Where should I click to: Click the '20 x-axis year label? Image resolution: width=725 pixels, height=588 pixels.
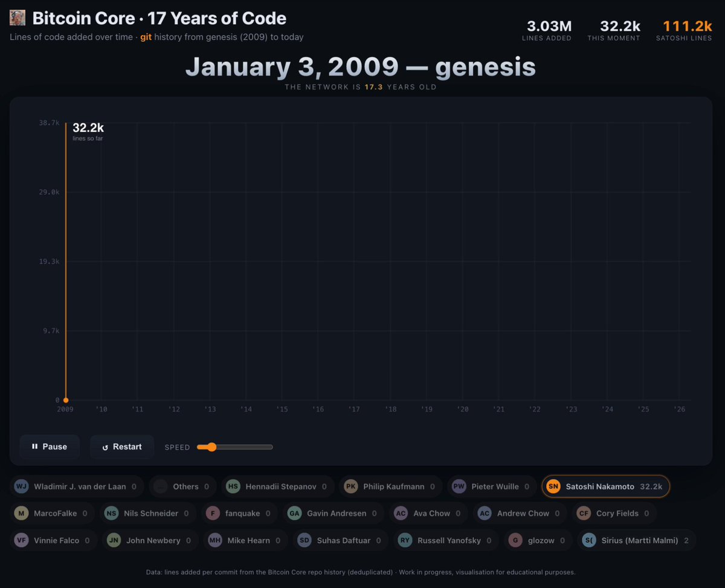(x=463, y=410)
